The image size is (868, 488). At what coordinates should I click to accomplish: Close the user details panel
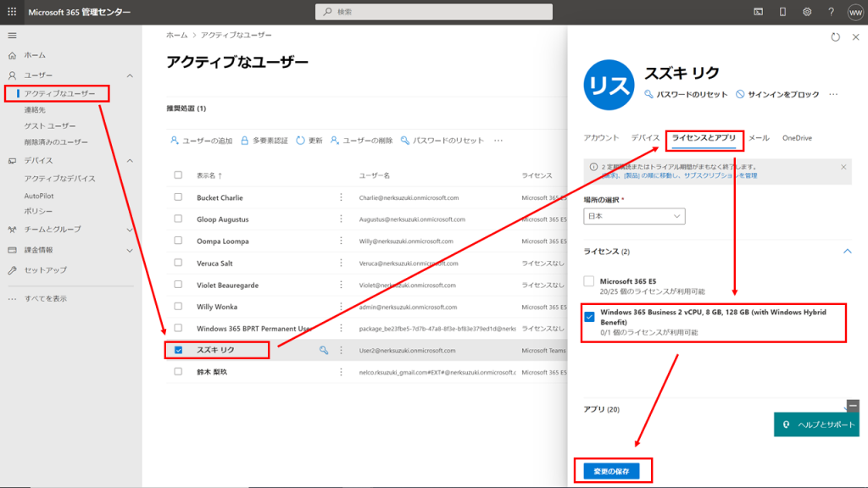point(853,37)
